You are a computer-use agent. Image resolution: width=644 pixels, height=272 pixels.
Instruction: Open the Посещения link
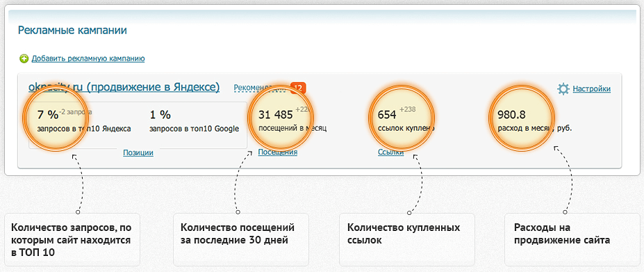tap(278, 152)
